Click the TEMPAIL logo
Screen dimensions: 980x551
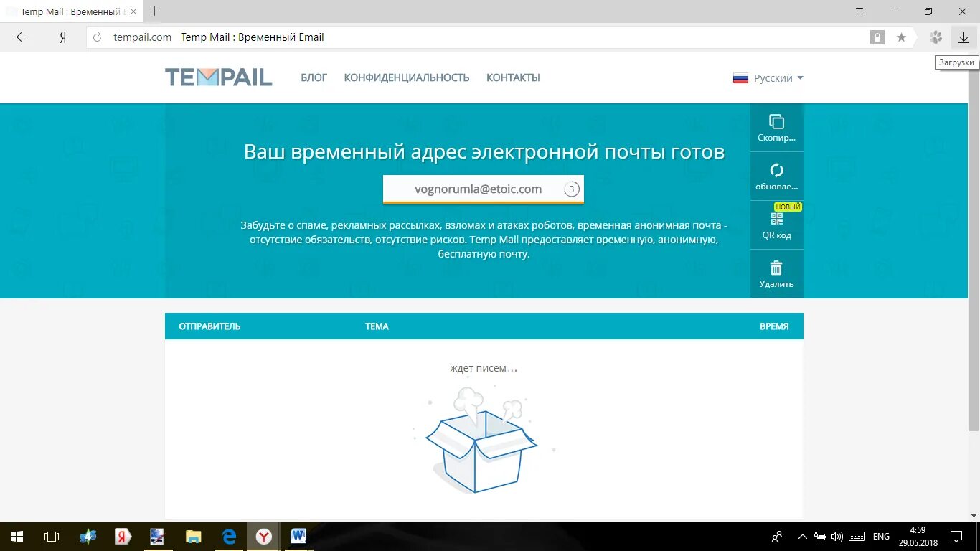point(219,77)
